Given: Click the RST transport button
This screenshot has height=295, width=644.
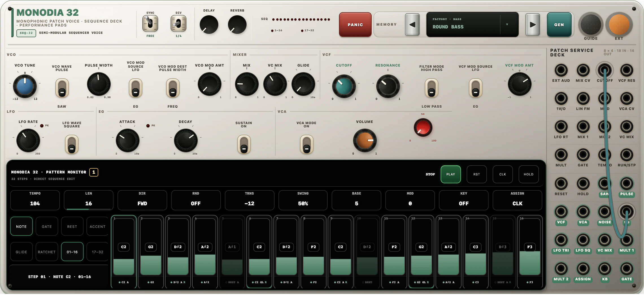Looking at the screenshot, I should pyautogui.click(x=477, y=174).
